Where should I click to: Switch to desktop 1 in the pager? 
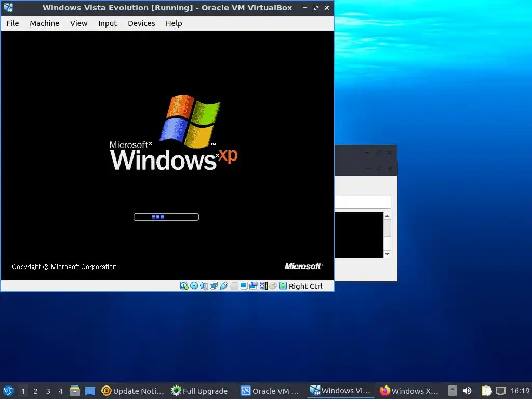pyautogui.click(x=23, y=391)
